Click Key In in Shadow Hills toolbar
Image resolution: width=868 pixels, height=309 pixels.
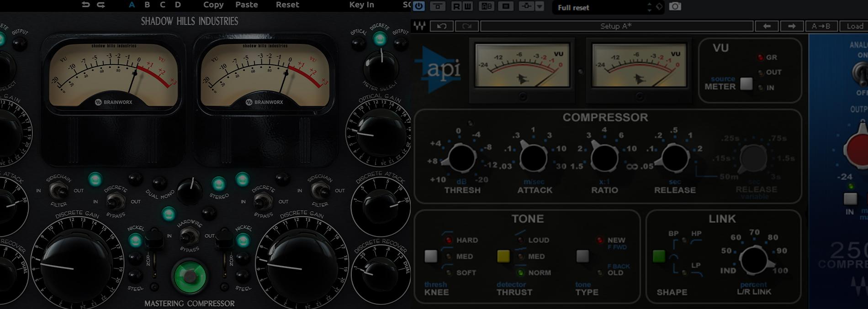click(361, 5)
